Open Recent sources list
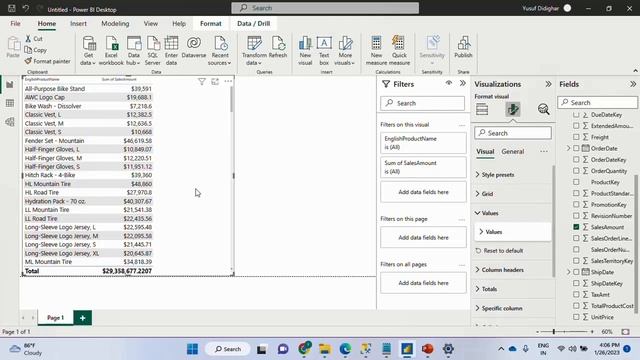The height and width of the screenshot is (360, 640). coord(220,50)
